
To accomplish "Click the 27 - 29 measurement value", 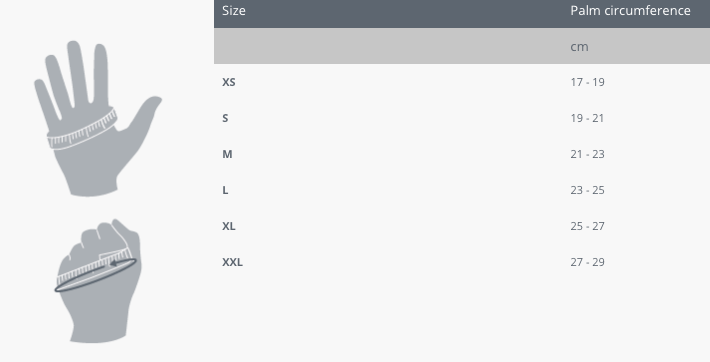I will pos(587,262).
